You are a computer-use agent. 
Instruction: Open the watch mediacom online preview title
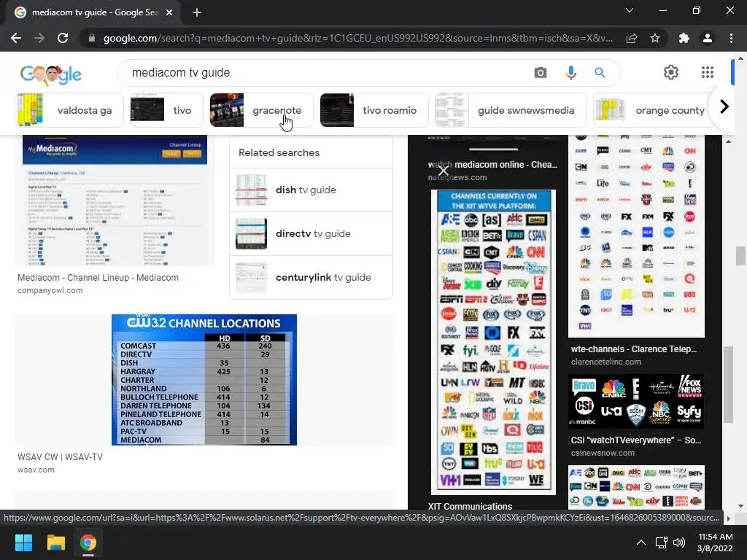point(492,165)
